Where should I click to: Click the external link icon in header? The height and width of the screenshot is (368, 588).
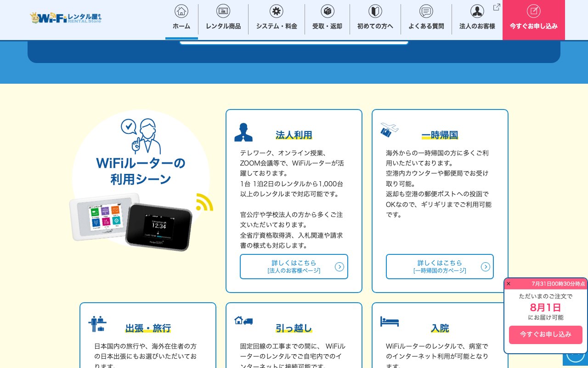point(497,7)
